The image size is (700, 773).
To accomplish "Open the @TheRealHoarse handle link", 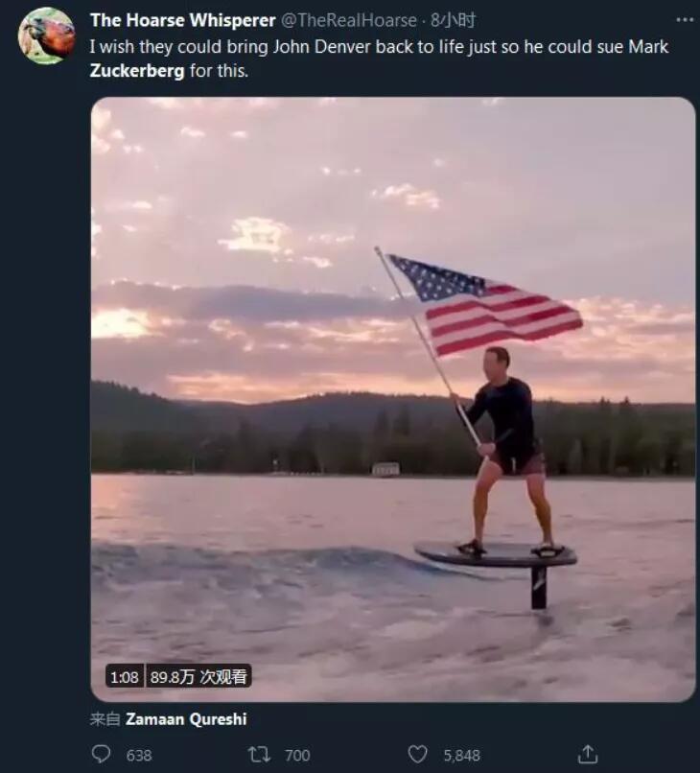I will click(x=349, y=20).
